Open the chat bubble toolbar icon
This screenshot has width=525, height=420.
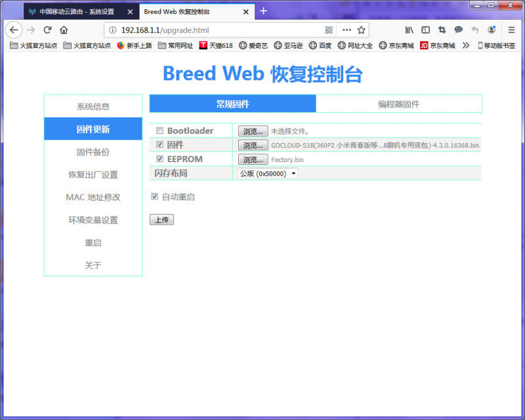(458, 30)
